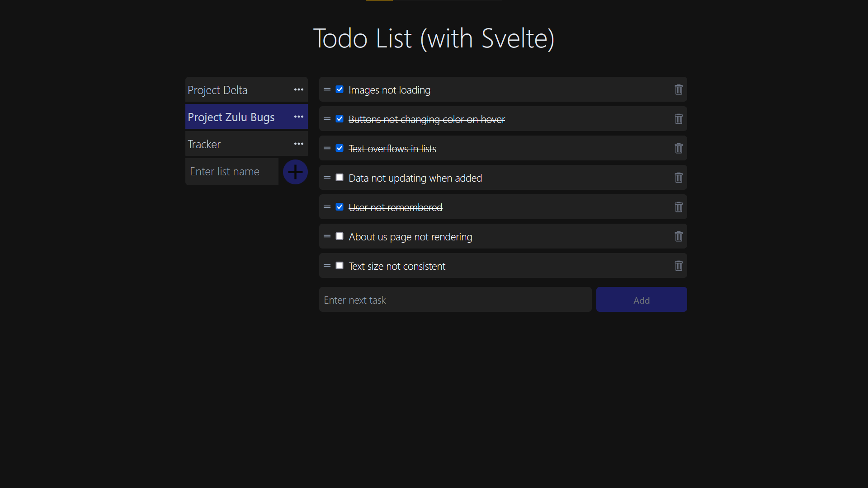
Task: Click the trash icon on 'About us page not rendering'
Action: (x=679, y=237)
